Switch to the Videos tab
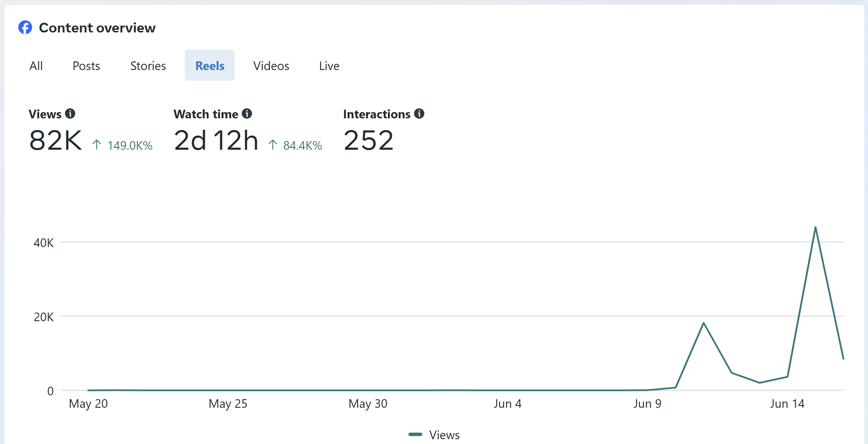This screenshot has height=444, width=868. click(271, 66)
